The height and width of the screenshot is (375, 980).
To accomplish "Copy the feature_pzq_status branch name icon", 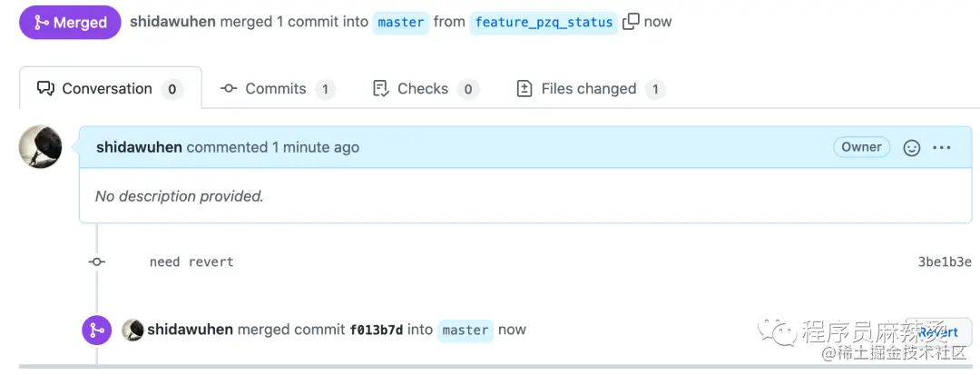I will (631, 22).
